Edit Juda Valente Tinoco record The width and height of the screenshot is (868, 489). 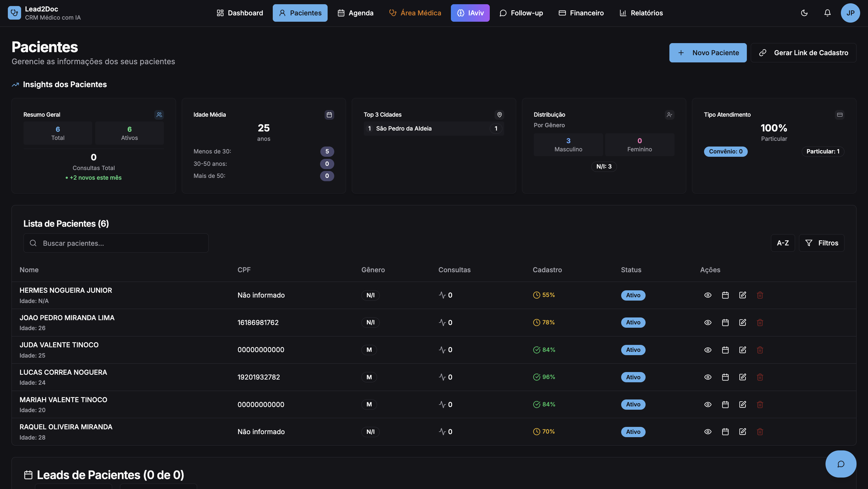[742, 350]
